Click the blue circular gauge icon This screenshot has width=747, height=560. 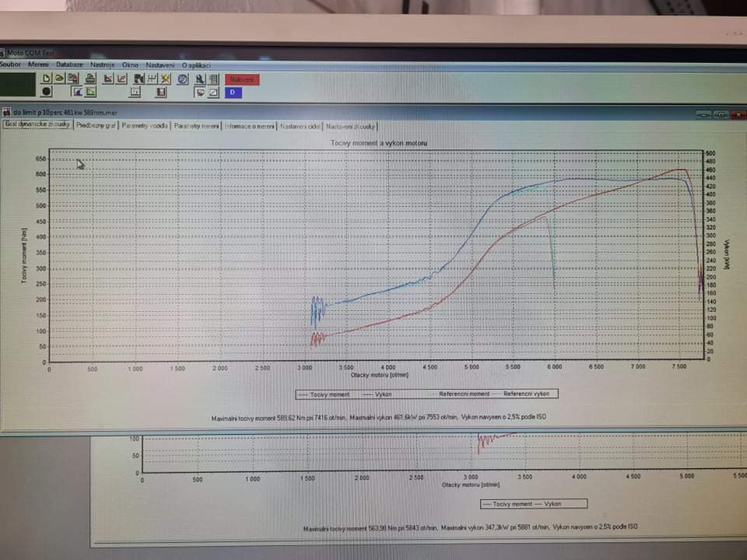tap(182, 79)
